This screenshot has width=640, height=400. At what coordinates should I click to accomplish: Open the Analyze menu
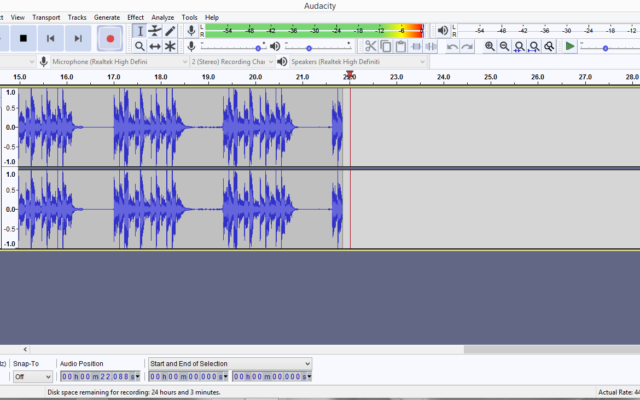click(163, 18)
